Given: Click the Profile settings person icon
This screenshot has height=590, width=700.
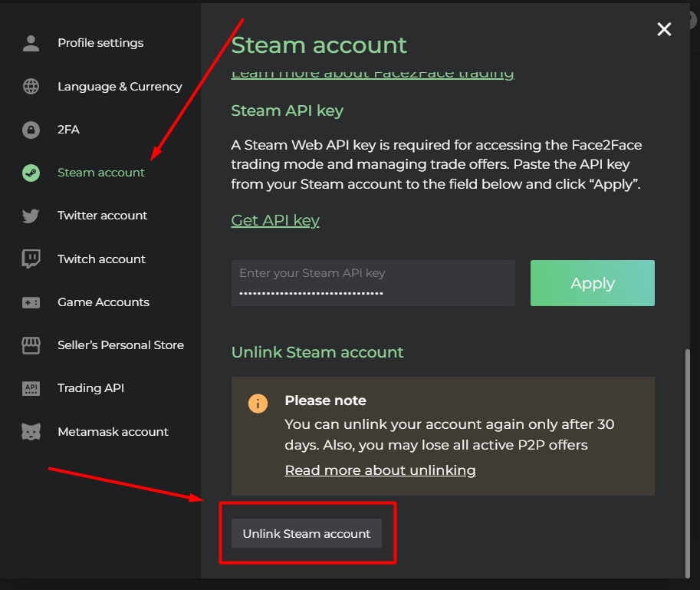Looking at the screenshot, I should pos(31,43).
